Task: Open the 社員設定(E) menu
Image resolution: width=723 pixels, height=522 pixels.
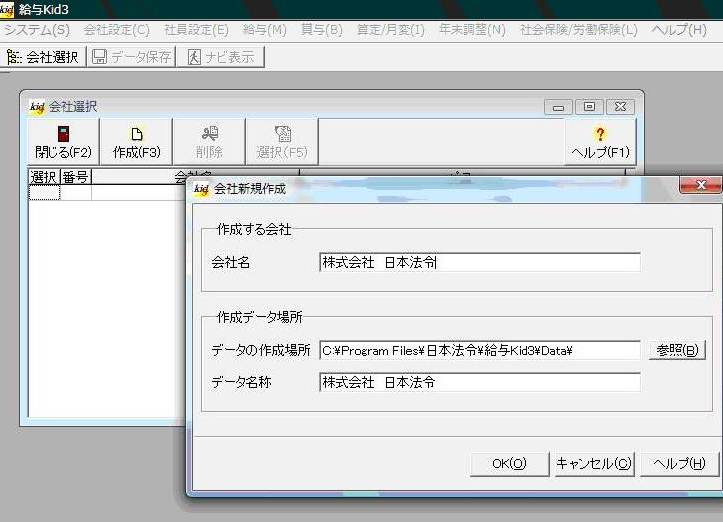Action: (x=196, y=30)
